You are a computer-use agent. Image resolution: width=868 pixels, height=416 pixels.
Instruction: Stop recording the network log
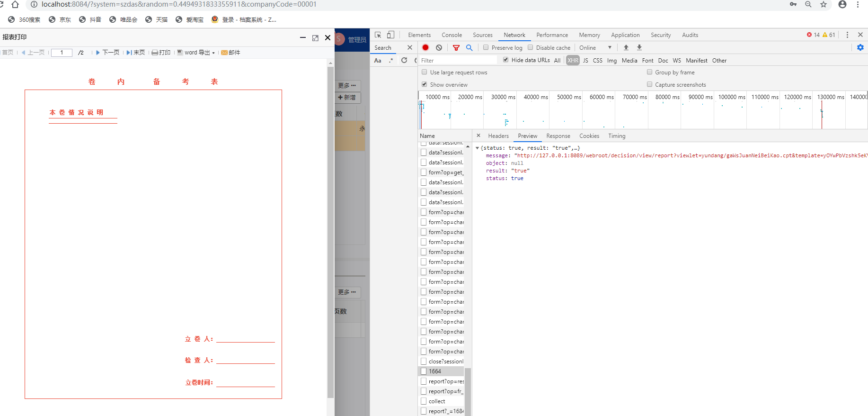(x=425, y=47)
